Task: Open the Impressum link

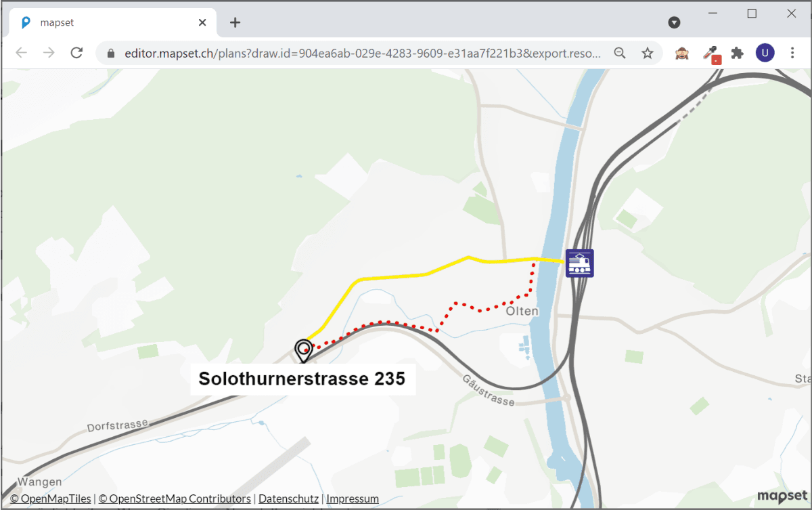Action: coord(352,499)
